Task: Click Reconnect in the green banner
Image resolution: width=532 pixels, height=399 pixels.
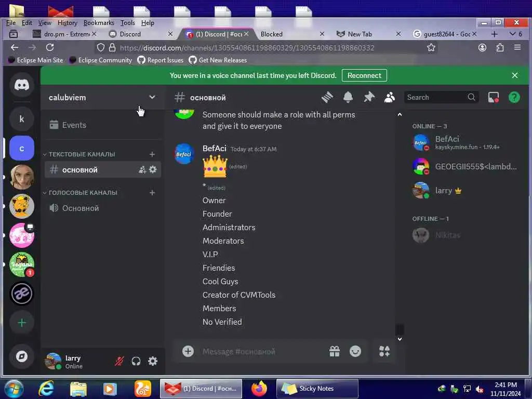Action: [364, 75]
